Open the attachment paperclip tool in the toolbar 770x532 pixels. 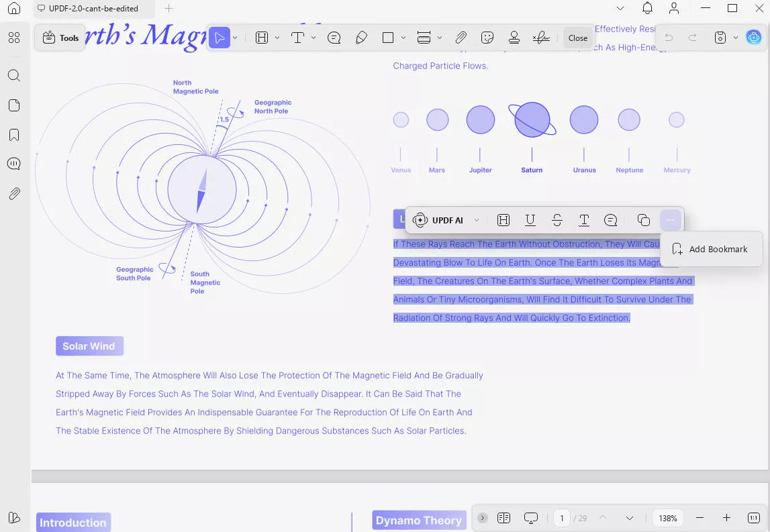point(461,38)
